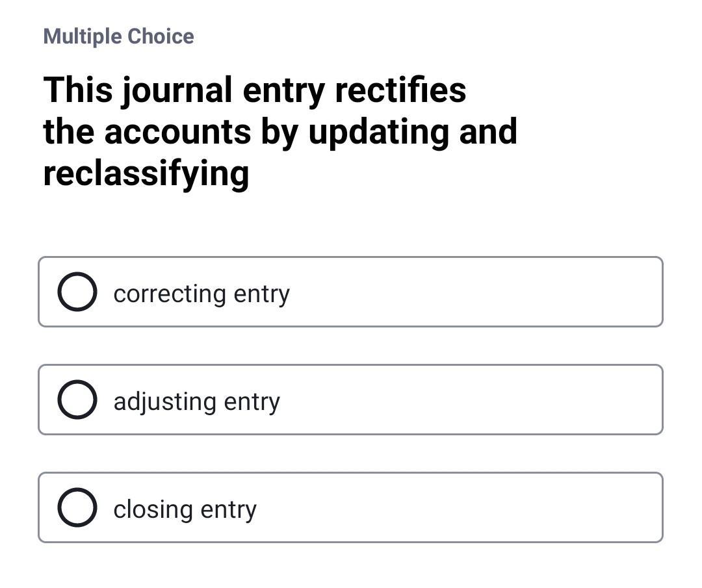Select the adjusting entry radio button
The height and width of the screenshot is (588, 702).
click(x=77, y=399)
